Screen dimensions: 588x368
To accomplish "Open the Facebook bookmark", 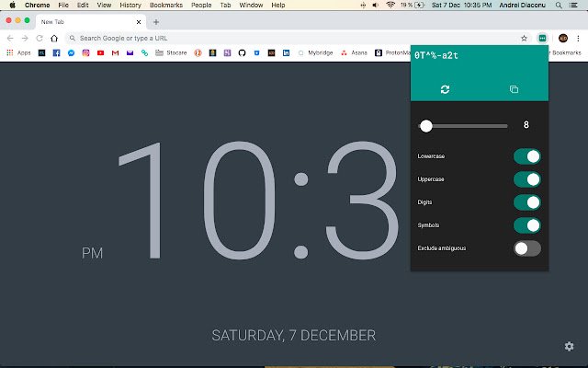I will click(56, 53).
